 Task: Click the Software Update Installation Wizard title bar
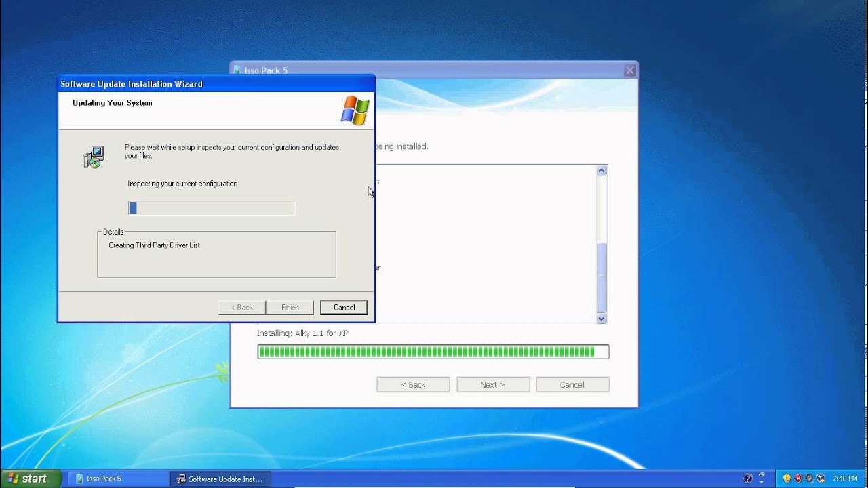[x=216, y=84]
